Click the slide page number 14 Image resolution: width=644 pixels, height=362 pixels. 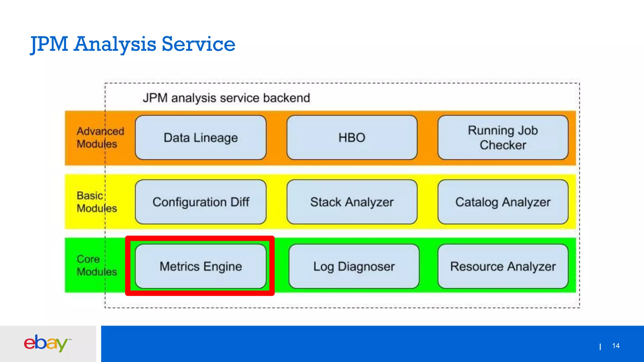pyautogui.click(x=616, y=346)
